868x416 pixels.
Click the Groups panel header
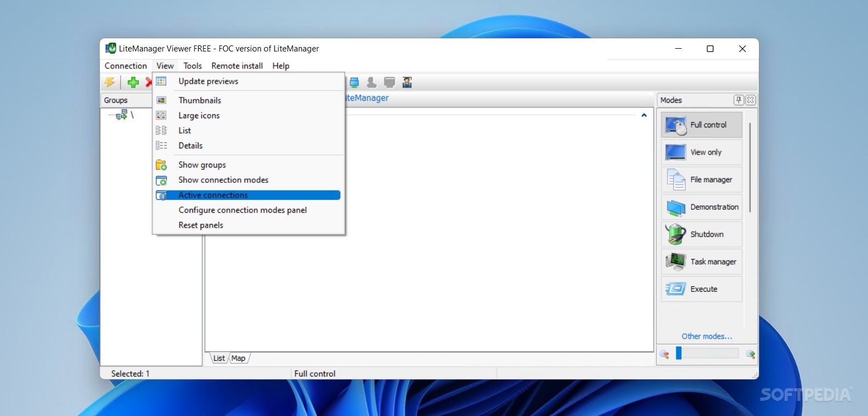pos(126,100)
